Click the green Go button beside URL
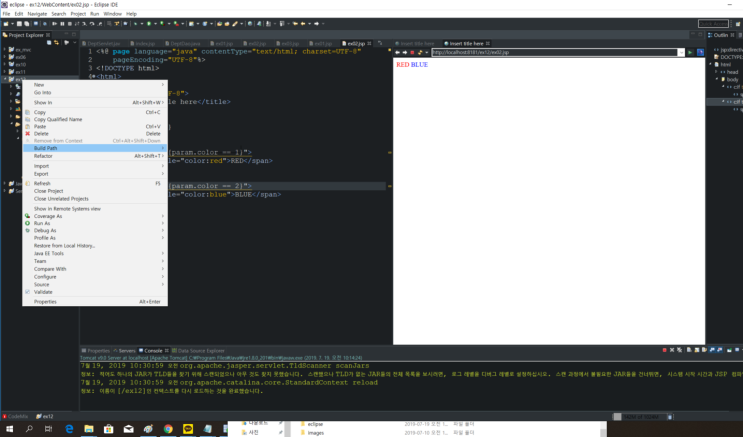Image resolution: width=743 pixels, height=437 pixels. click(690, 52)
